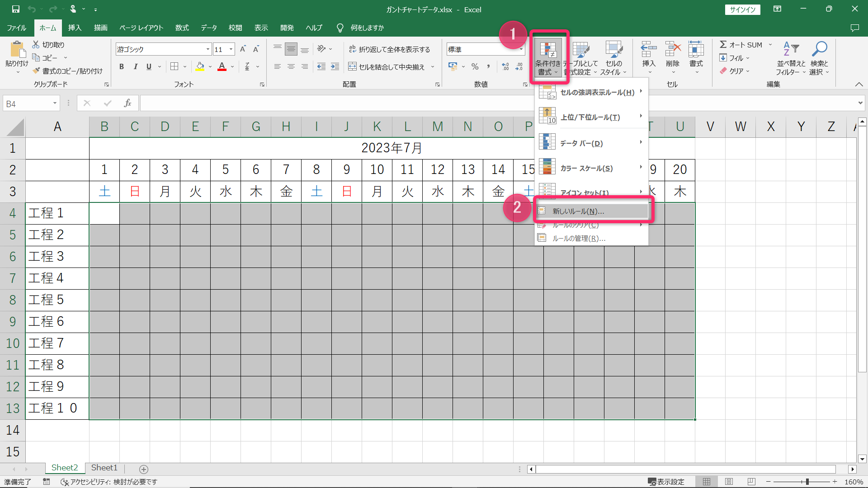Toggle center horizontal alignment
Screen dimensions: 868x488
point(291,67)
